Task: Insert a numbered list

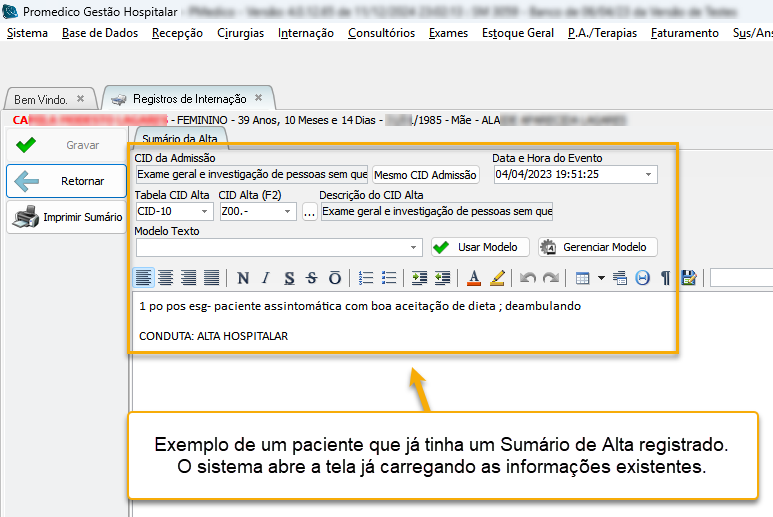Action: [x=366, y=278]
